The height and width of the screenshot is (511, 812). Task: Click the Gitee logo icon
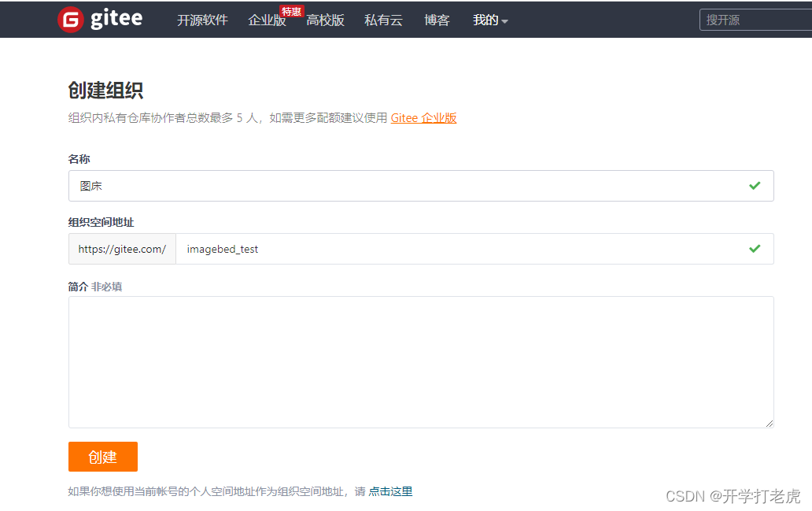tap(71, 19)
